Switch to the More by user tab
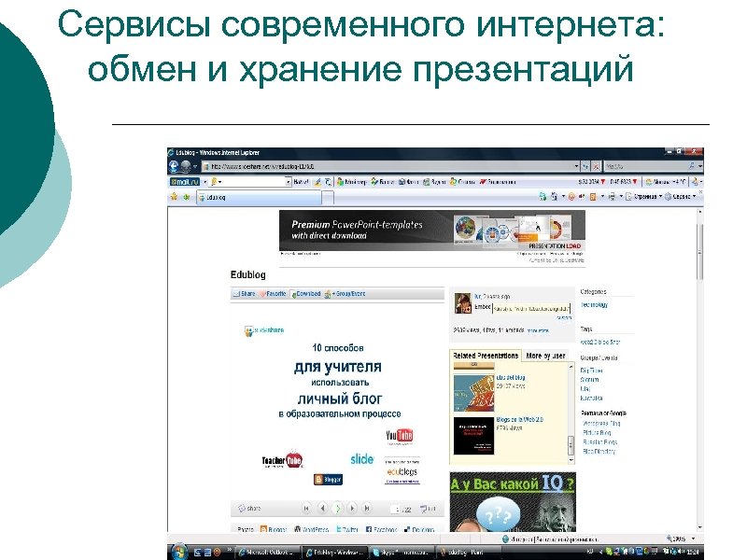Screen dimensions: 747x560 [546, 357]
